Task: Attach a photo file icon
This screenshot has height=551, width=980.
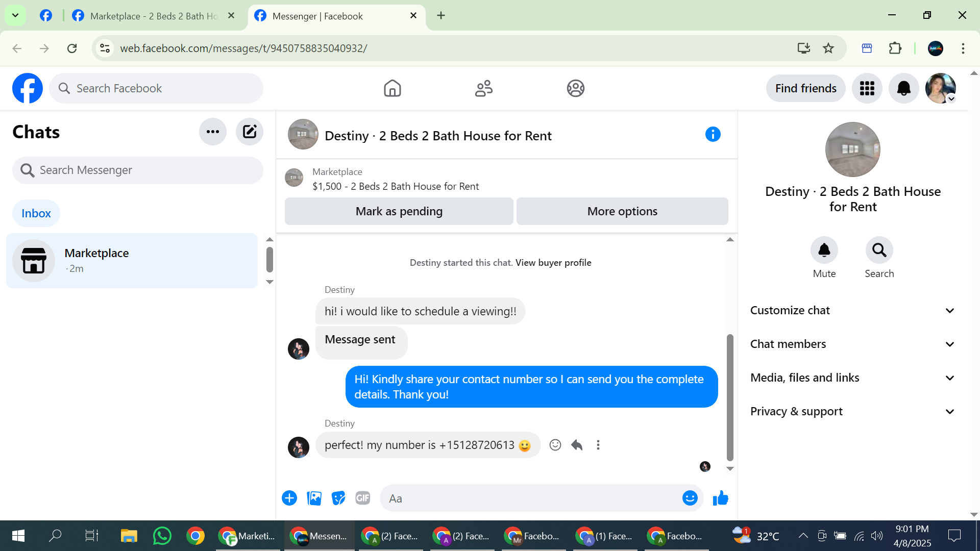Action: (314, 498)
